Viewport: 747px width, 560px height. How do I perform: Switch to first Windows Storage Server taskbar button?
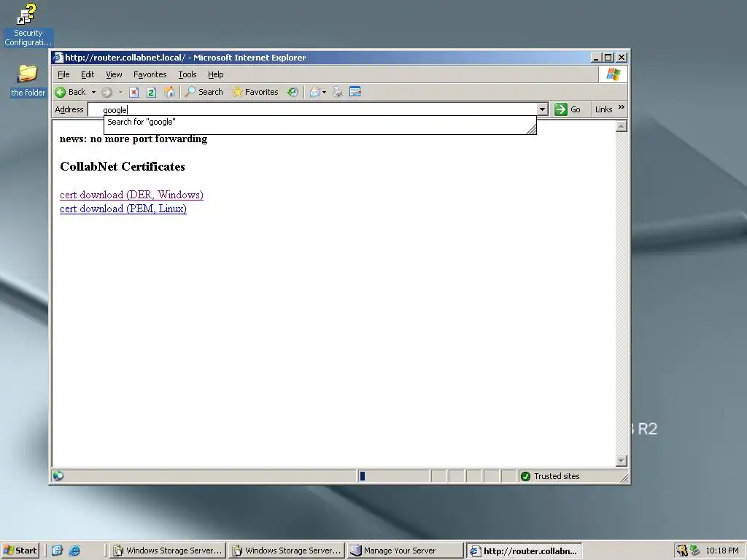point(167,551)
